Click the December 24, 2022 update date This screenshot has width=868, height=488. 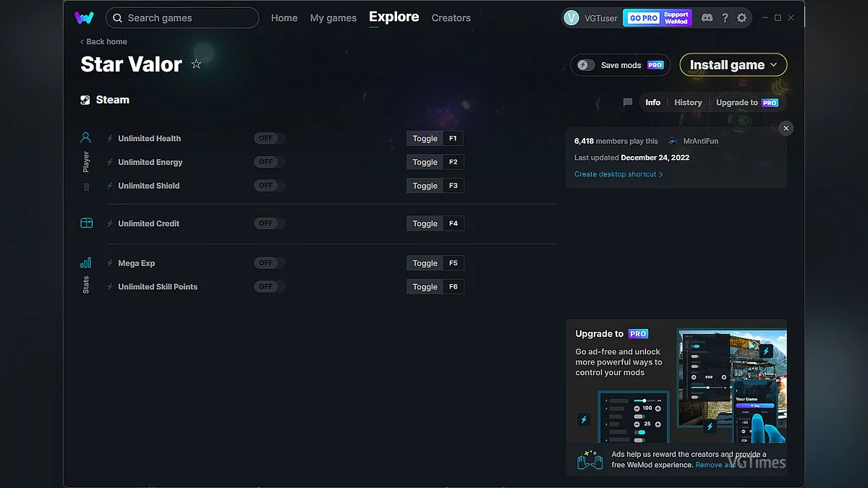coord(655,158)
